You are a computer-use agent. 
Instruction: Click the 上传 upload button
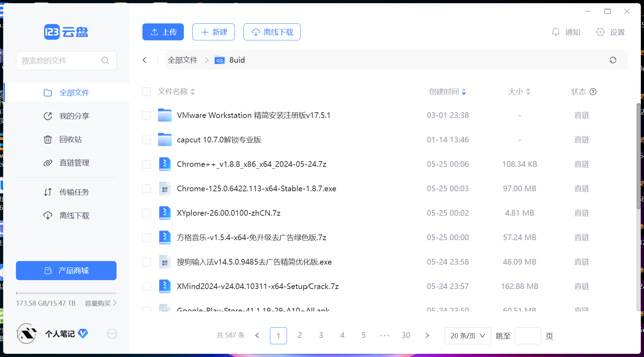coord(163,32)
